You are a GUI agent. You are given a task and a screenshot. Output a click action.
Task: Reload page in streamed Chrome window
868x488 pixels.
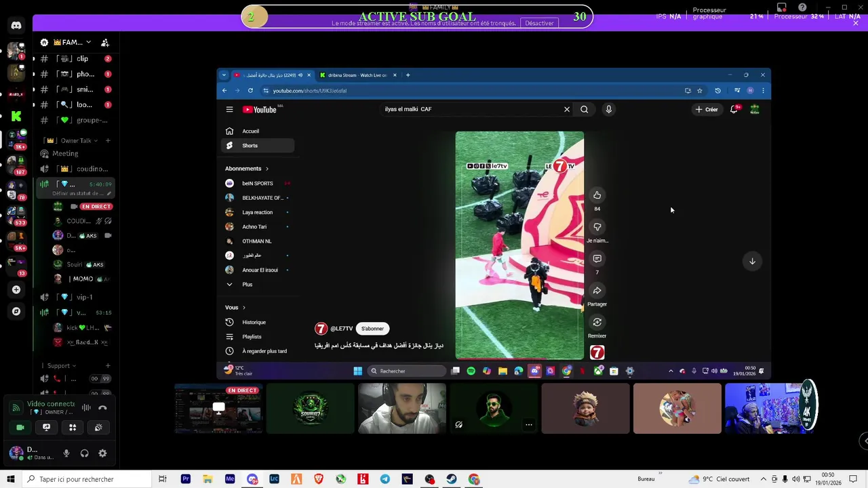[x=250, y=90]
